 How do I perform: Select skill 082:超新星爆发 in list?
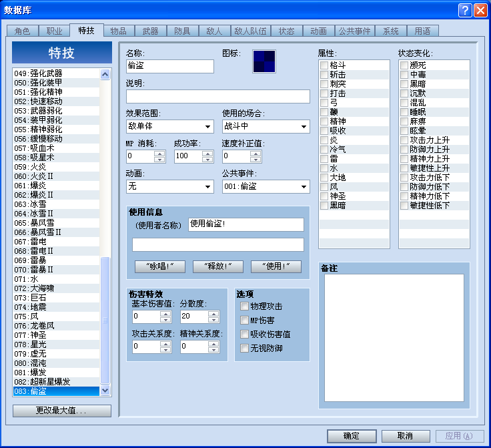[x=56, y=382]
